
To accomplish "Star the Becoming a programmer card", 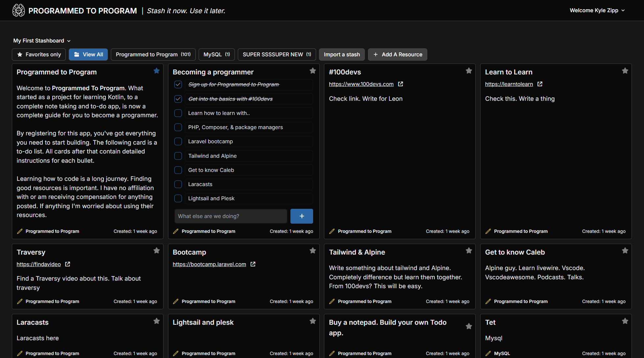I will click(x=313, y=71).
